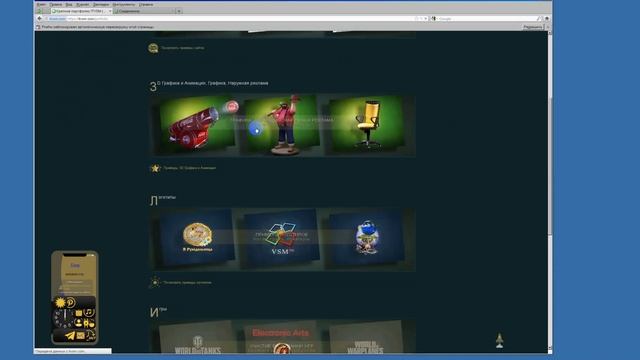Go back with the browser back arrow

(x=40, y=18)
